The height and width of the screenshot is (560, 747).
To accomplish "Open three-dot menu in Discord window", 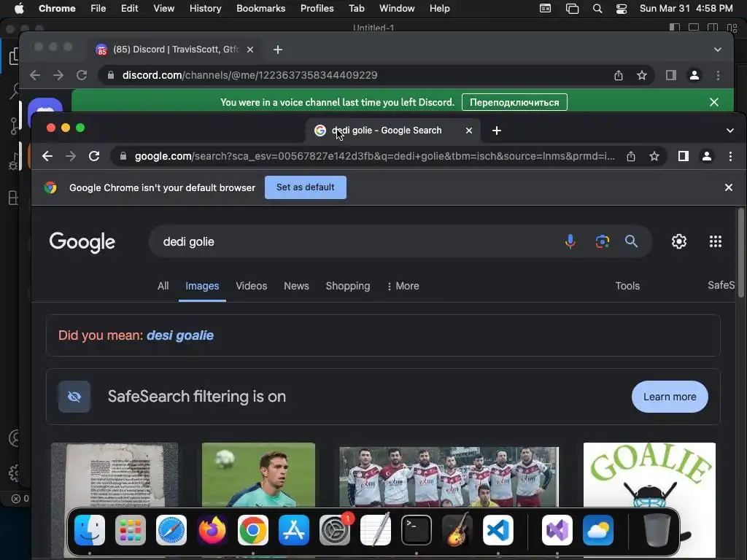I will pos(718,75).
